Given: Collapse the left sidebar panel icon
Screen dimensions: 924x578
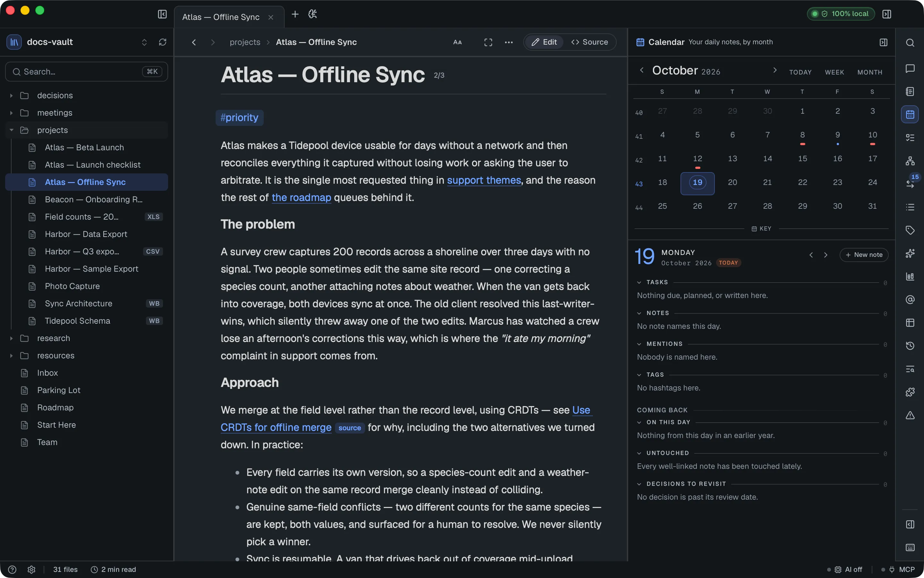Looking at the screenshot, I should (162, 14).
